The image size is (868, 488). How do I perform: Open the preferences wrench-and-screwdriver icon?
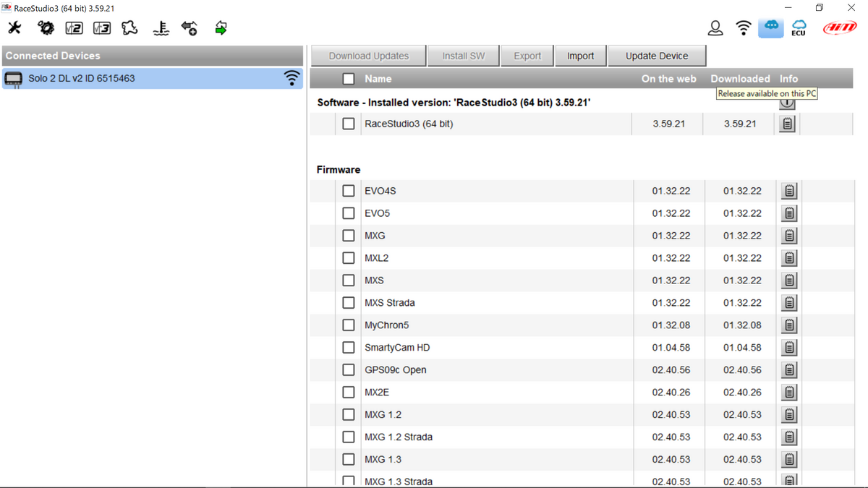click(14, 27)
